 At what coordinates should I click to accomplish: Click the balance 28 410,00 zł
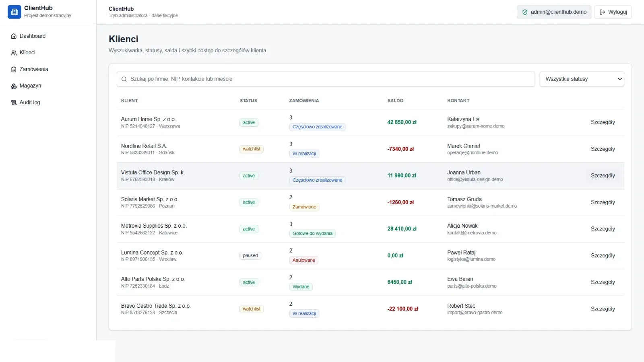tap(402, 229)
